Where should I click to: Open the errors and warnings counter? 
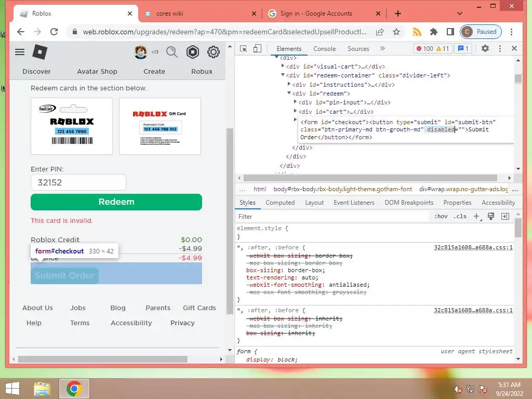click(433, 48)
